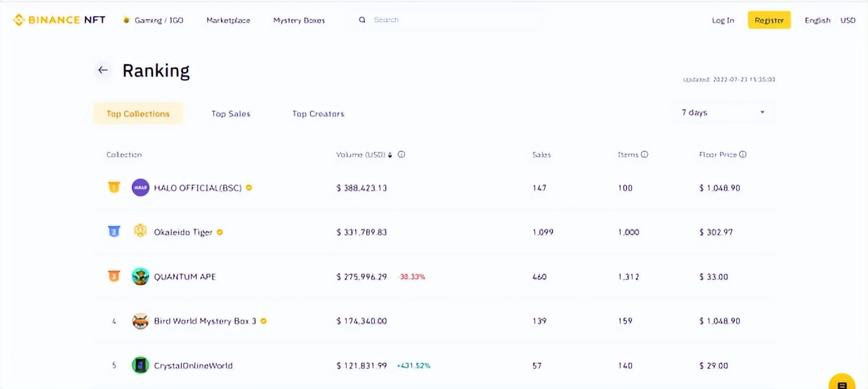The image size is (868, 389).
Task: Click the Bird World Mystery Box 3 avatar
Action: pyautogui.click(x=140, y=321)
